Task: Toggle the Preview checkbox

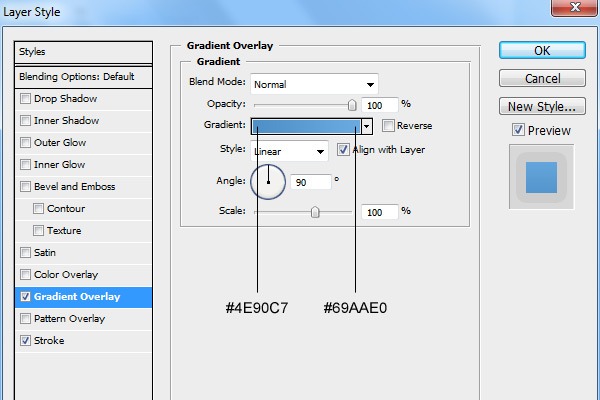Action: [x=518, y=130]
